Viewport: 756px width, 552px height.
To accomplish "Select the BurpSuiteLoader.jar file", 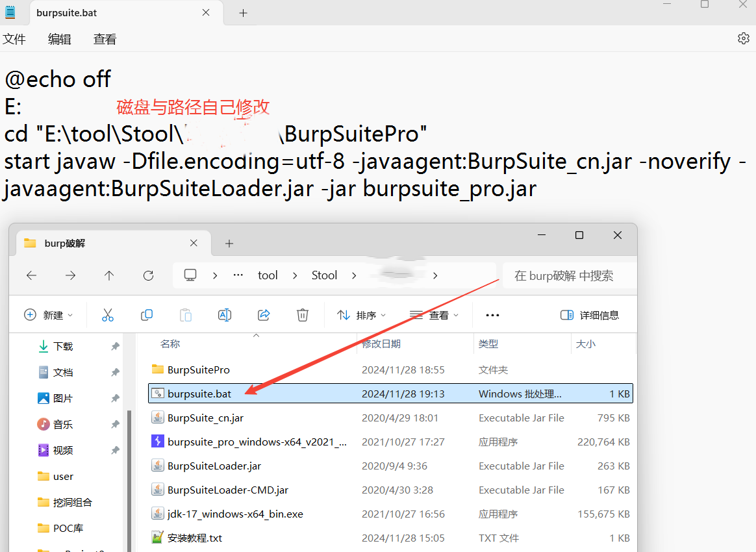I will (390, 466).
